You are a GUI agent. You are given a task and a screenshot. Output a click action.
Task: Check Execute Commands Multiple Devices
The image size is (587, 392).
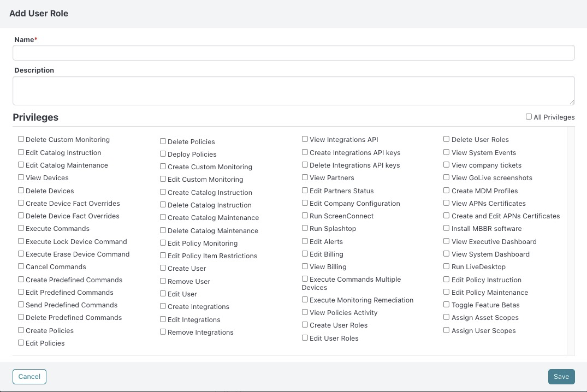coord(305,279)
